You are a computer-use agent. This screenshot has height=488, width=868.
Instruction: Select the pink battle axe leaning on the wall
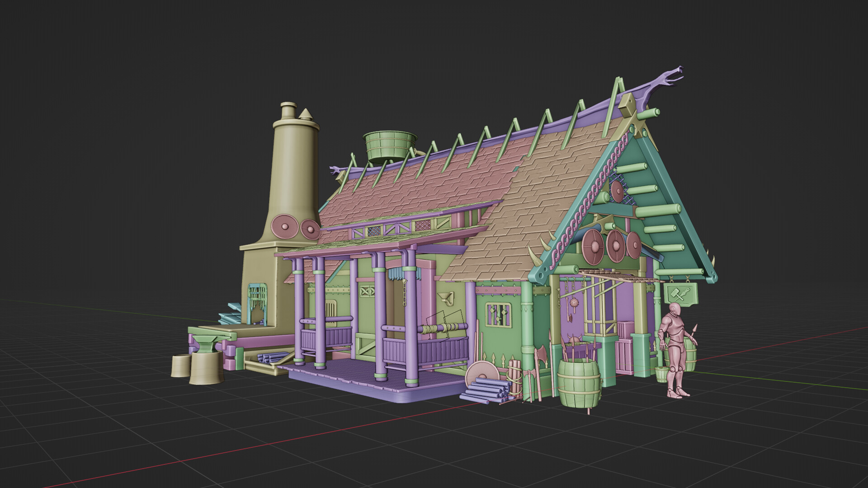[541, 354]
